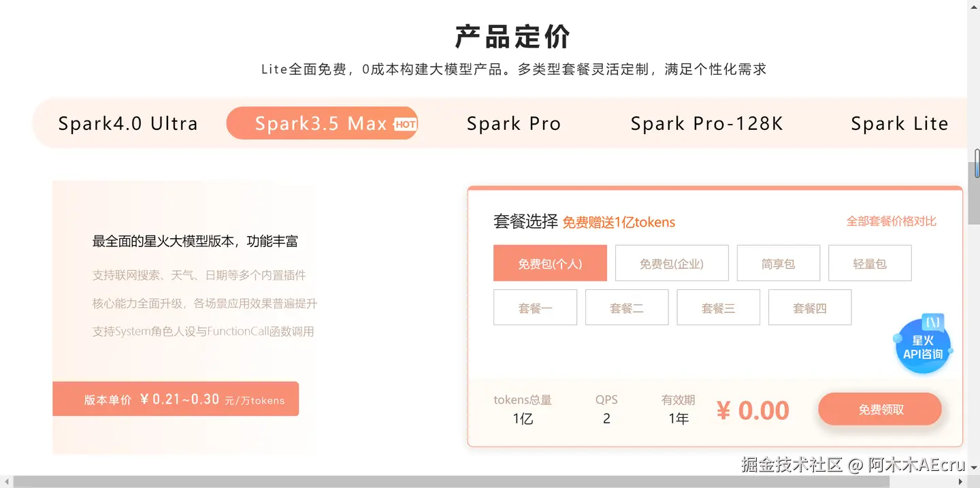Select the 免费包(企业) package option
The width and height of the screenshot is (980, 488).
[x=672, y=263]
